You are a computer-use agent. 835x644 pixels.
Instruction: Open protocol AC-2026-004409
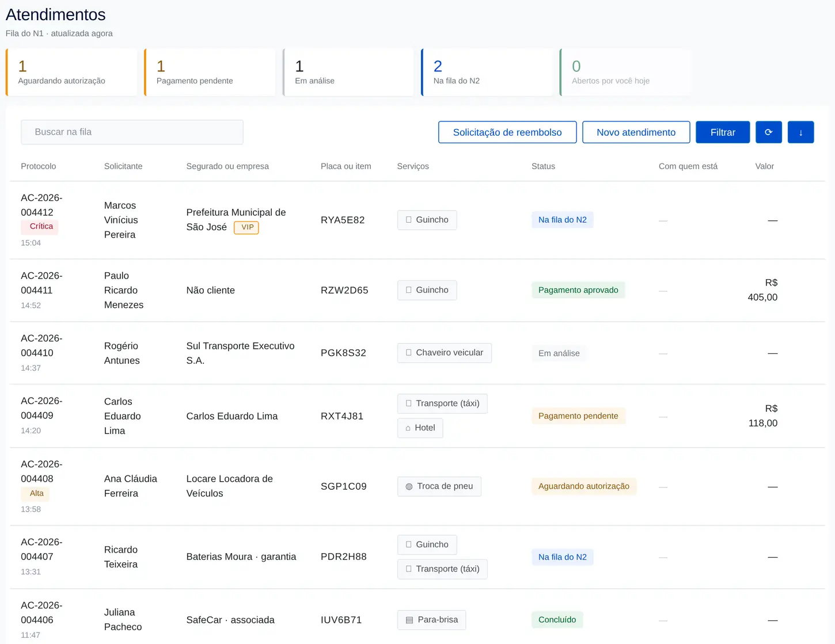coord(41,408)
